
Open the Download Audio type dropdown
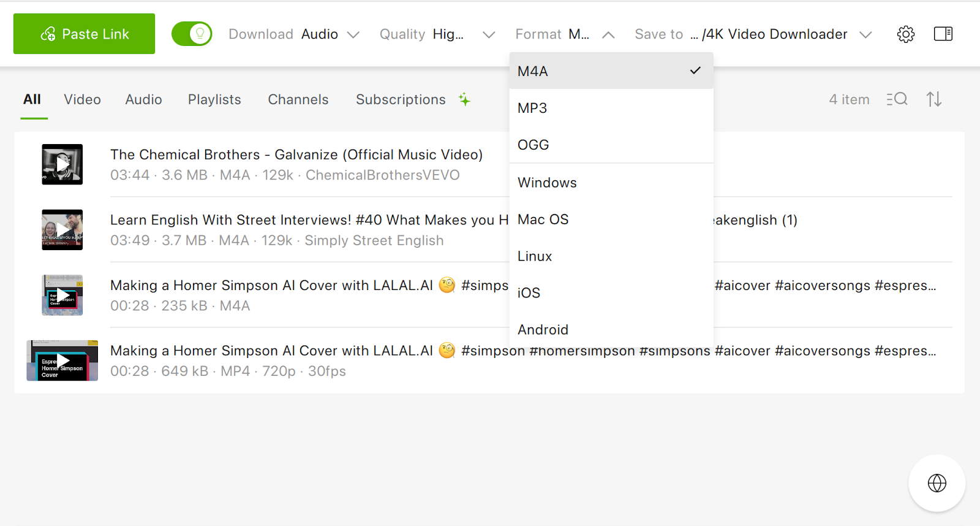point(294,34)
